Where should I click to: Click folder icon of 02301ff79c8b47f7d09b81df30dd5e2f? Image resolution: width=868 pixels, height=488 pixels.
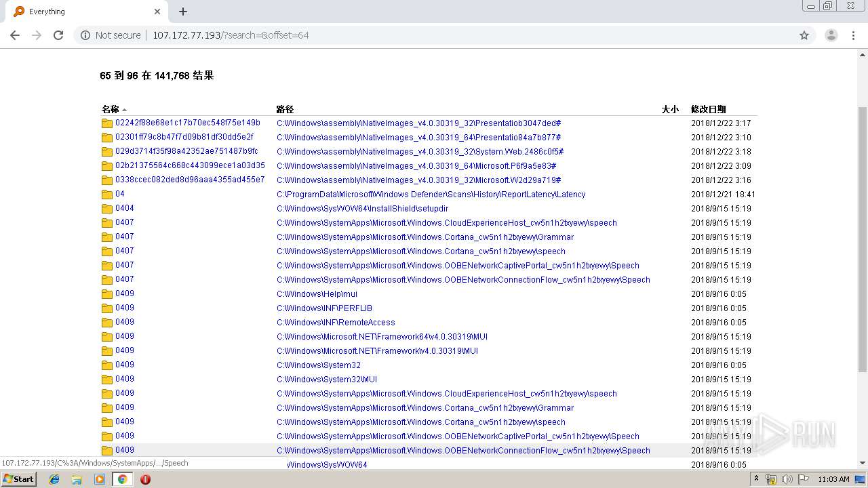(x=107, y=138)
